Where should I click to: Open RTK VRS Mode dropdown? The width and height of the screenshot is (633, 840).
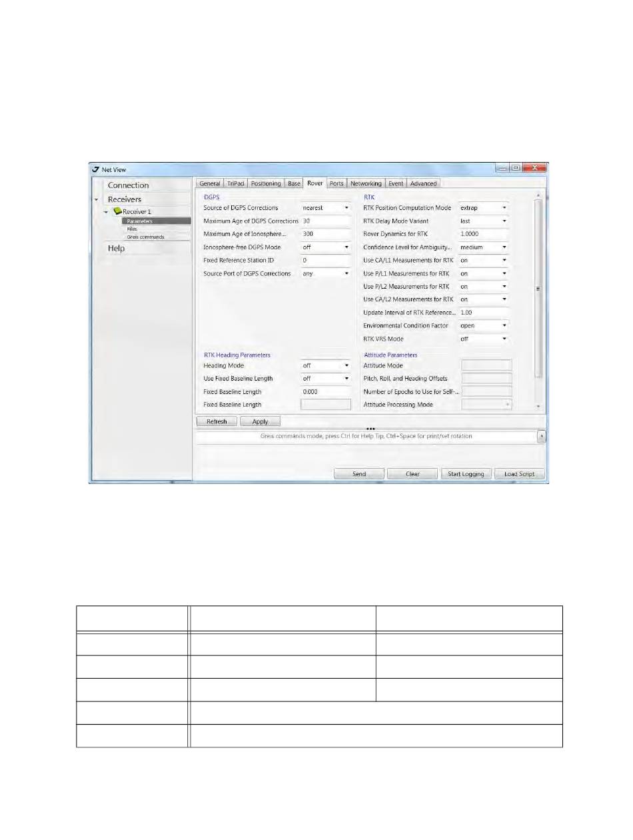[504, 339]
